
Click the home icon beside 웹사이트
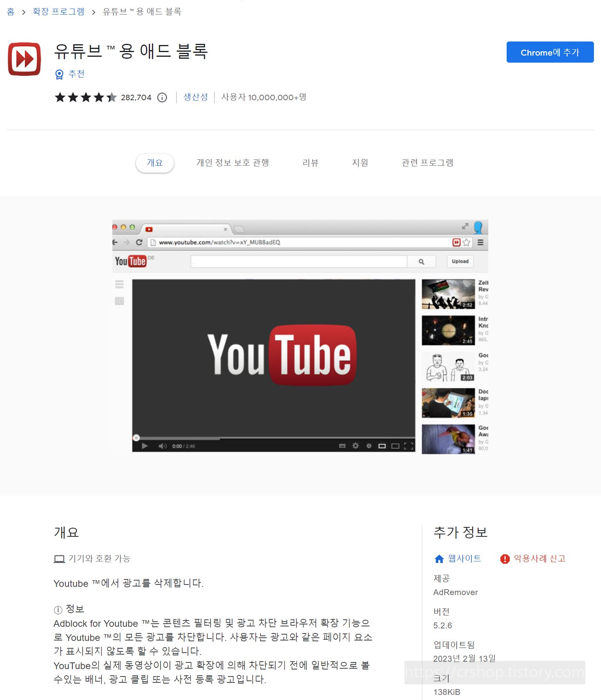click(x=439, y=559)
